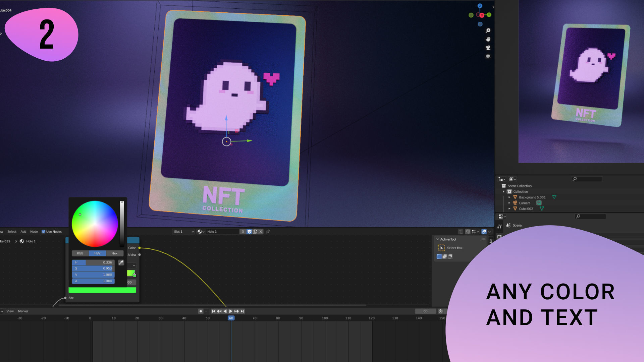Click the material user count 3 button
644x362 pixels.
(243, 232)
